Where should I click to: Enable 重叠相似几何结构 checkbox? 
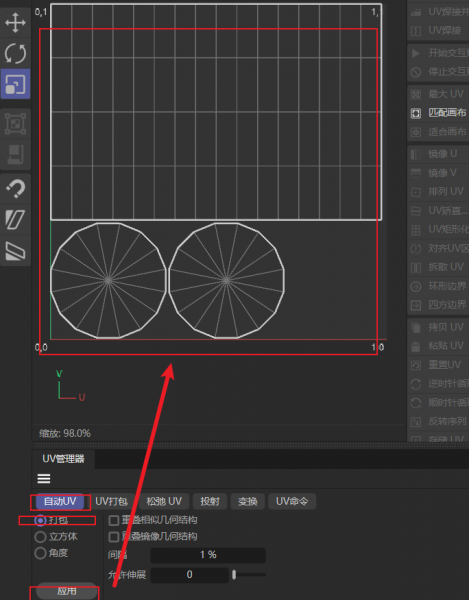coord(114,520)
